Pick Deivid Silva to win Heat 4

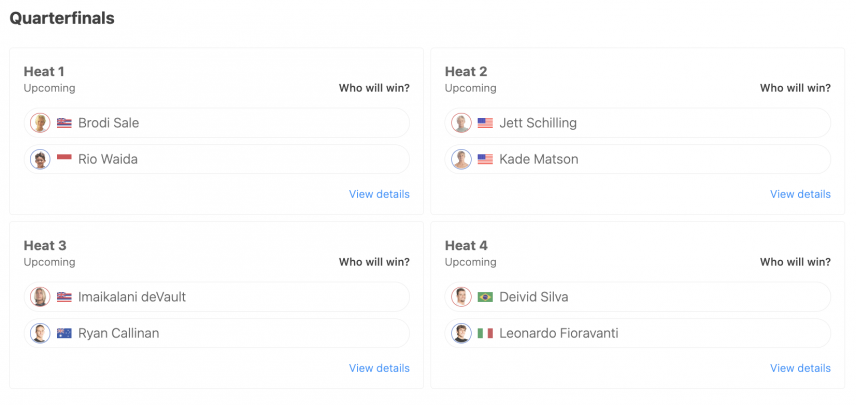coord(638,297)
